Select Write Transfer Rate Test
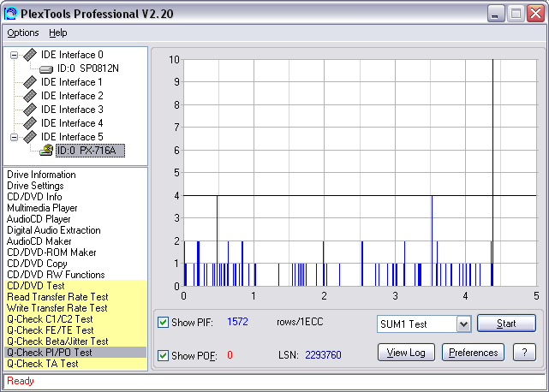Image resolution: width=549 pixels, height=392 pixels. (x=75, y=308)
